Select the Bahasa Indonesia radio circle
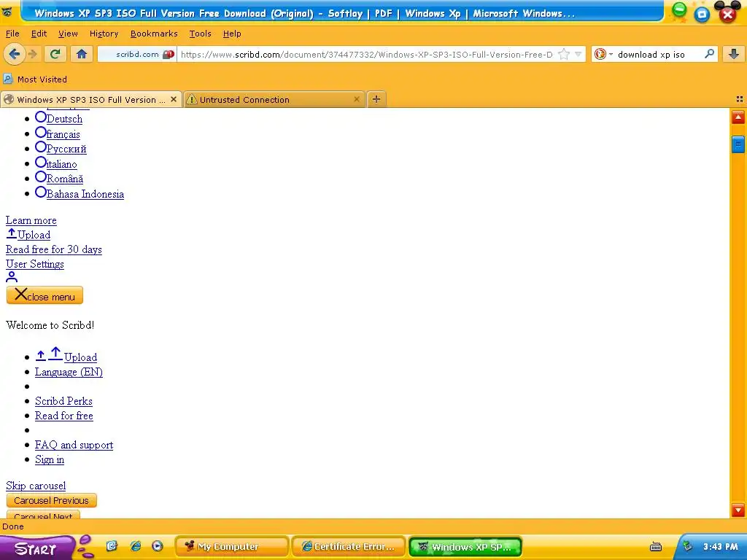 [x=41, y=192]
